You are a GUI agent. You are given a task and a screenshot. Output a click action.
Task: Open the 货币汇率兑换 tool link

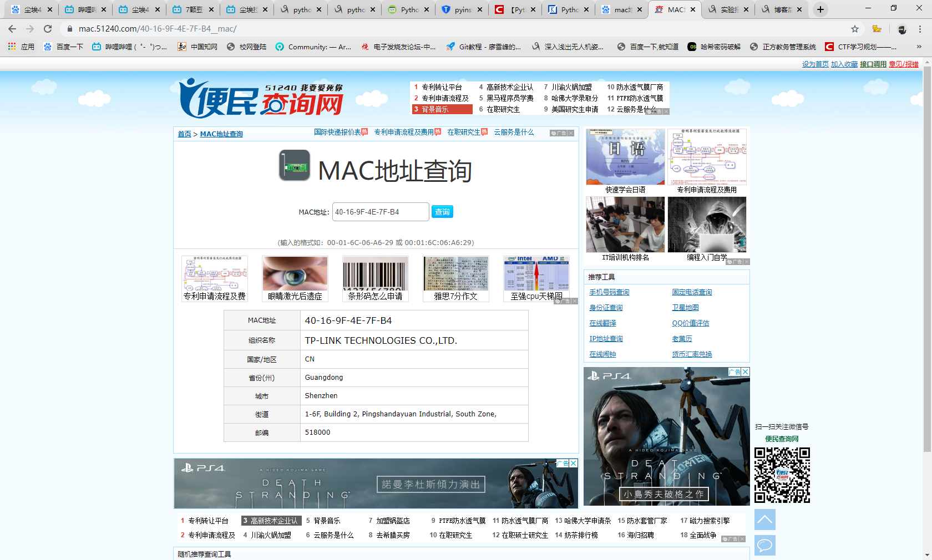[x=692, y=354]
